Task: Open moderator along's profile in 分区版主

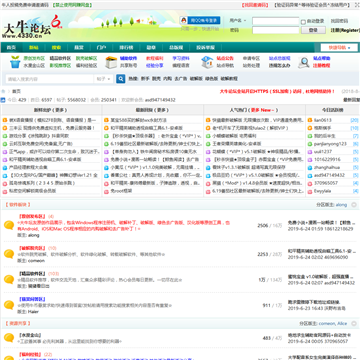Action: pyautogui.click(x=341, y=205)
